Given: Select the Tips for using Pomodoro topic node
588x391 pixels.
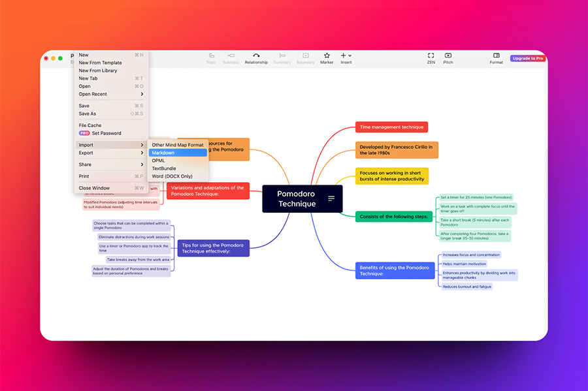Looking at the screenshot, I should tap(212, 248).
